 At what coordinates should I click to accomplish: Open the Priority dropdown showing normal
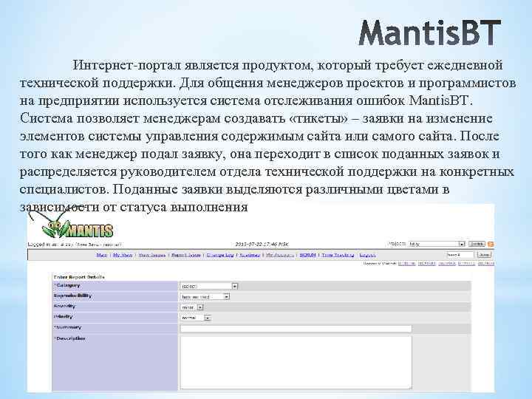(x=196, y=318)
